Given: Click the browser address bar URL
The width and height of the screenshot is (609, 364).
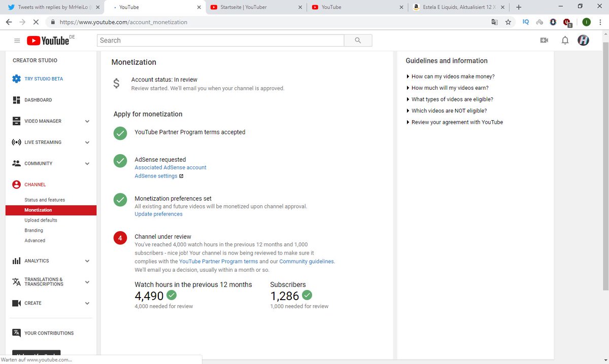Looking at the screenshot, I should coord(123,22).
